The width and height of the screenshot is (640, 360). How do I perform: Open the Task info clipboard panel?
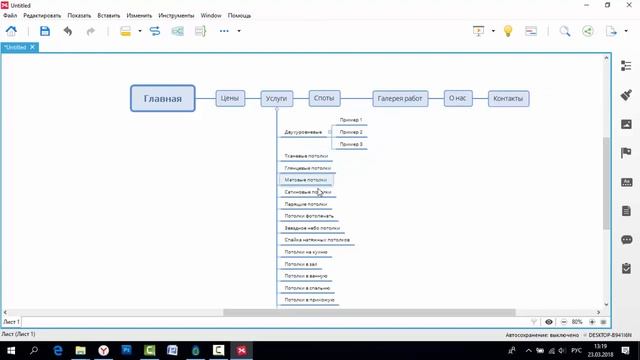coord(626,268)
